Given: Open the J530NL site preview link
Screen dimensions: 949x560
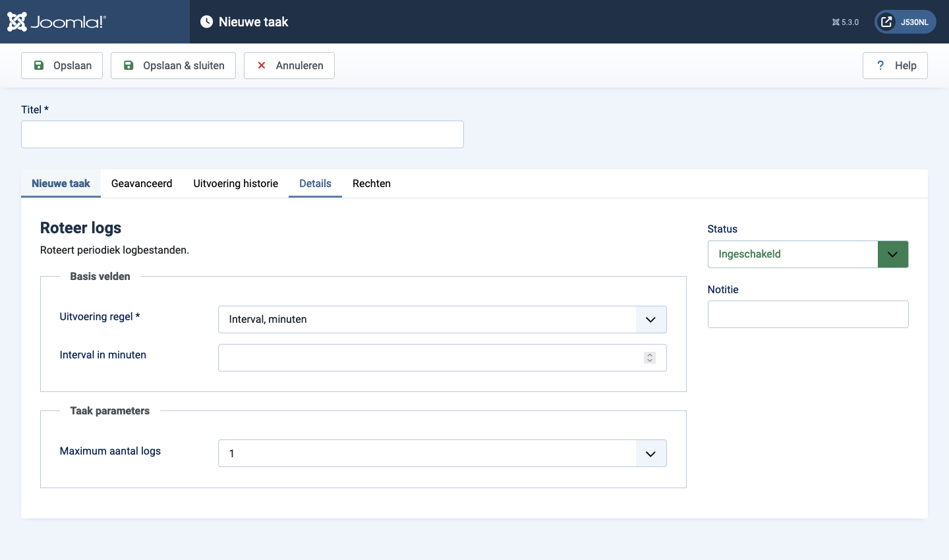Looking at the screenshot, I should point(906,22).
